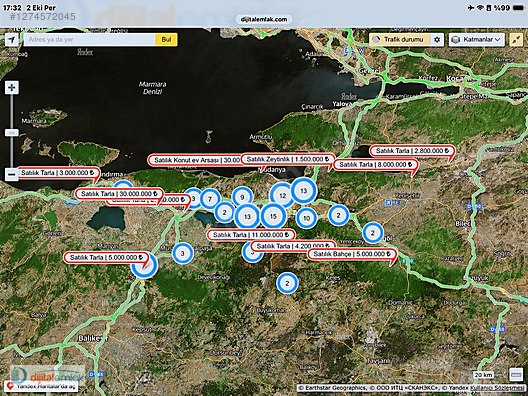Viewport: 528px width, 396px height.
Task: Open the 13 cluster beside the 15 cluster
Action: tap(248, 217)
